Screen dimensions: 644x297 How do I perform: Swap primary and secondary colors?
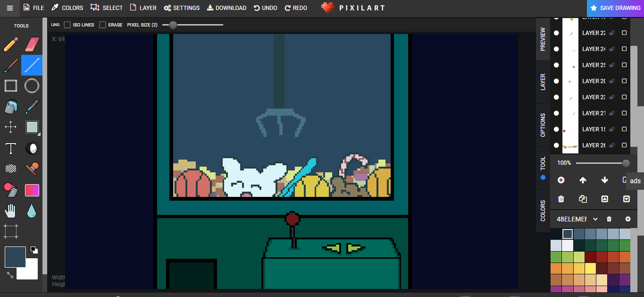[10, 275]
